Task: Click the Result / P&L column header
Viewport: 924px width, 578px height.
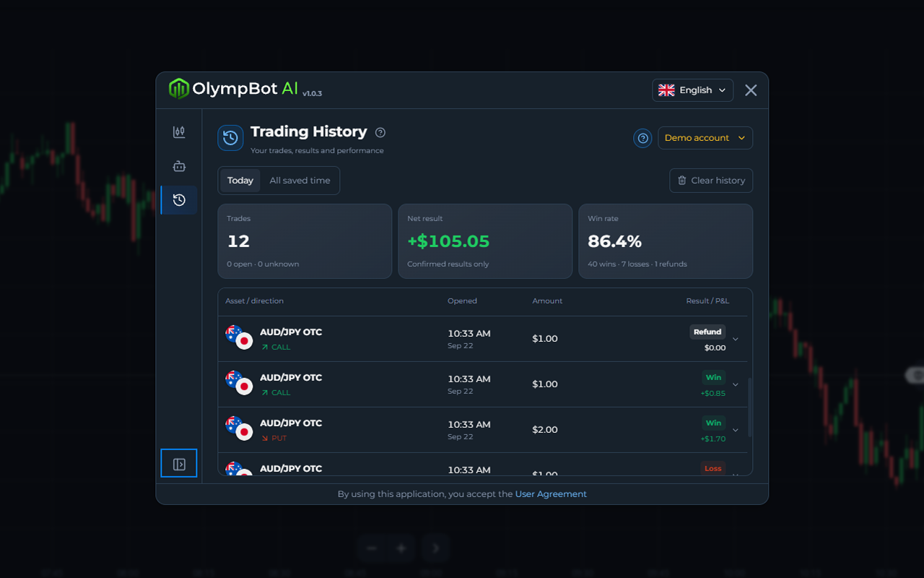Action: pyautogui.click(x=707, y=301)
